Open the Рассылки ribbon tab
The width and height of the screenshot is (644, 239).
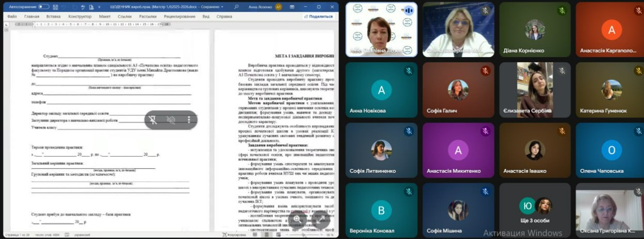pyautogui.click(x=148, y=16)
